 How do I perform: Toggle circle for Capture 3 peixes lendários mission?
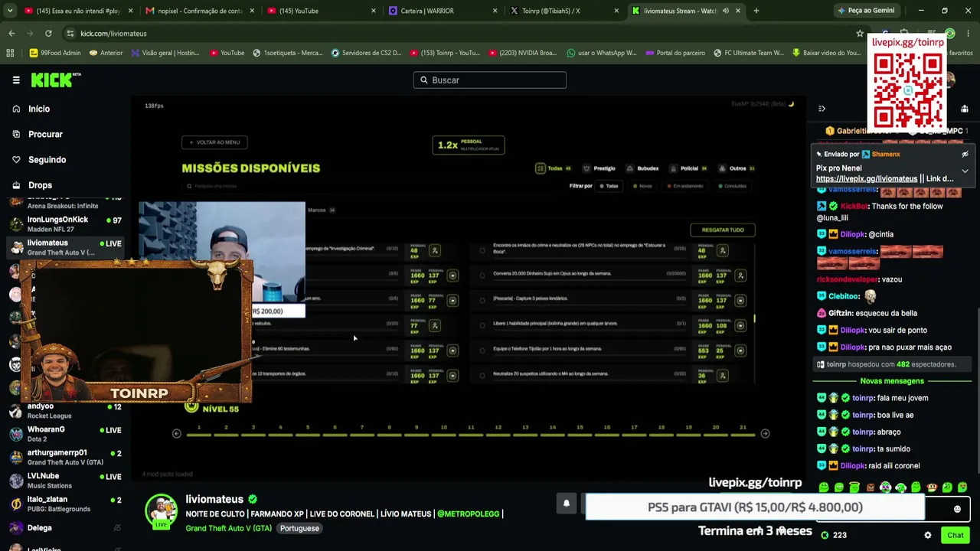[482, 300]
